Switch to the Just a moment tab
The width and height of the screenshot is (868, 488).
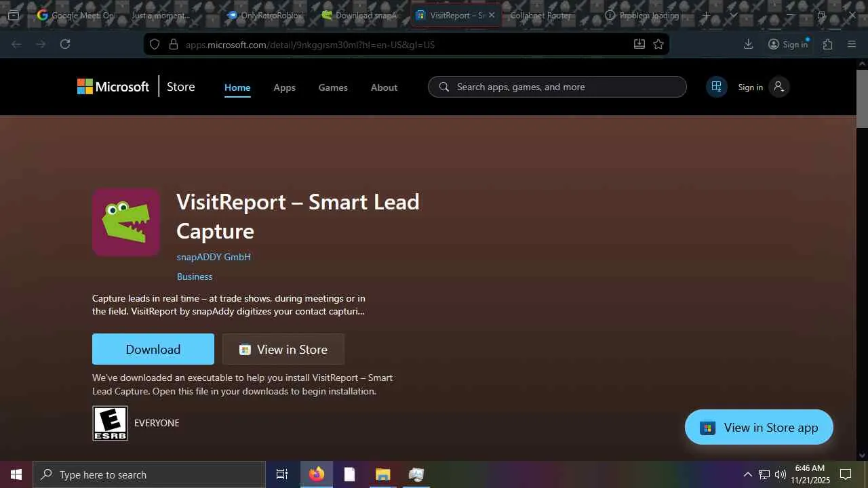161,15
